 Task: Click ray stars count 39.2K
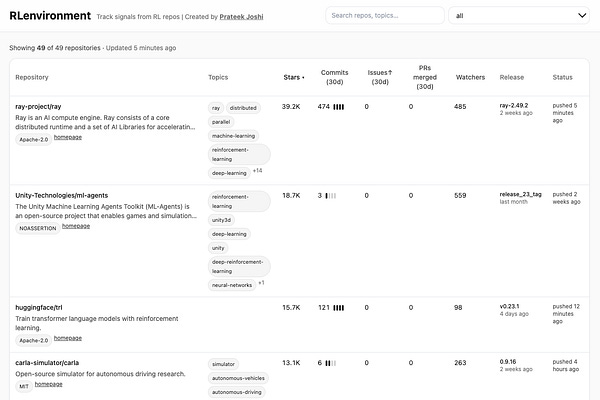pyautogui.click(x=291, y=106)
